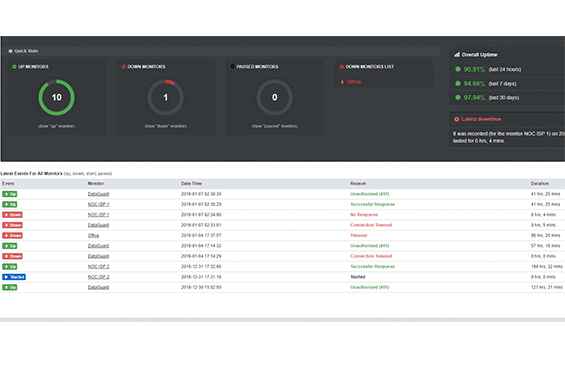Open DataGuard link in the 121 hrs row
The width and height of the screenshot is (565, 370).
98,287
